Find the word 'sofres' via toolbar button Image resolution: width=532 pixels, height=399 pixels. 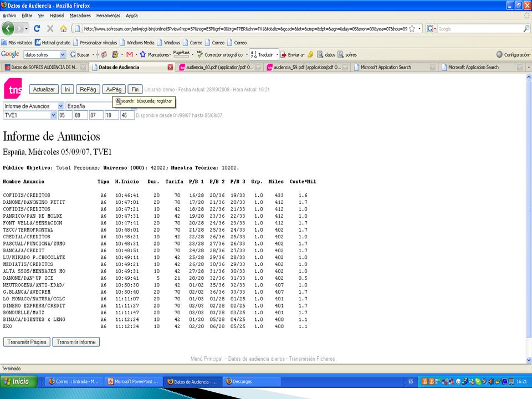pyautogui.click(x=347, y=54)
